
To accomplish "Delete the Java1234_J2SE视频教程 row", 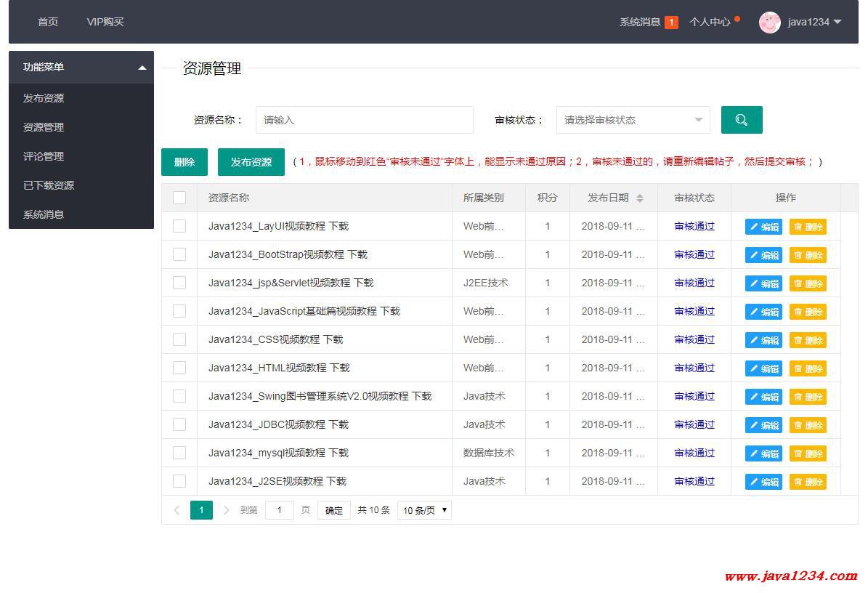I will [x=808, y=482].
